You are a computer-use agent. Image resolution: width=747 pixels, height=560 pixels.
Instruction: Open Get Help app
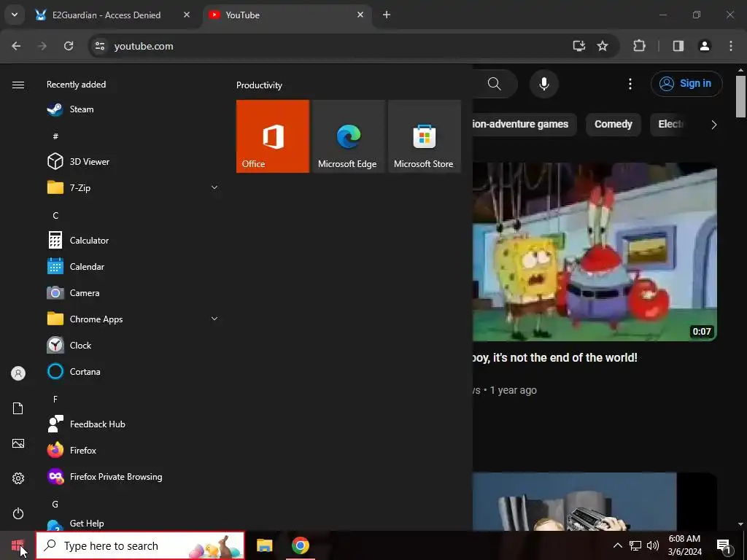click(132, 524)
